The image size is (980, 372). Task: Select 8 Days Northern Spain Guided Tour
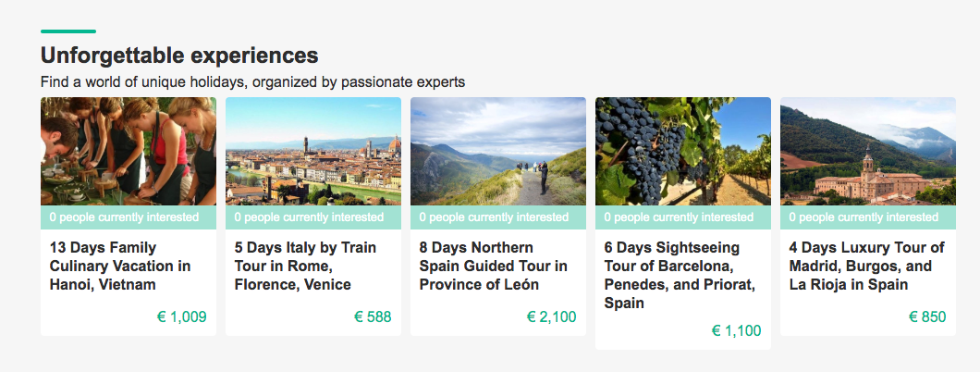pyautogui.click(x=493, y=267)
